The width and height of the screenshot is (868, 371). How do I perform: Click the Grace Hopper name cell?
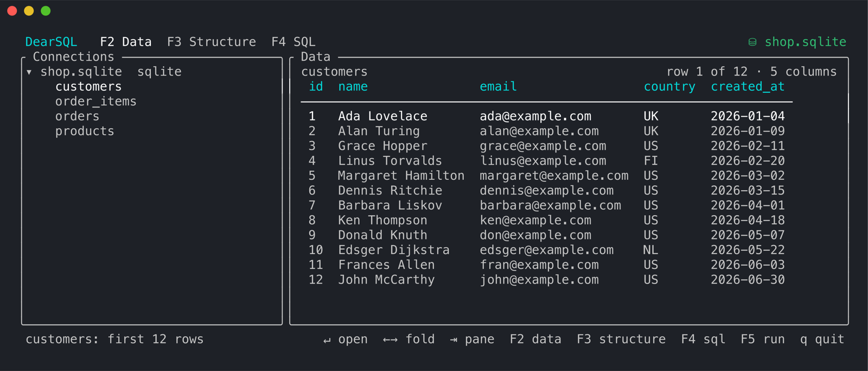[382, 146]
